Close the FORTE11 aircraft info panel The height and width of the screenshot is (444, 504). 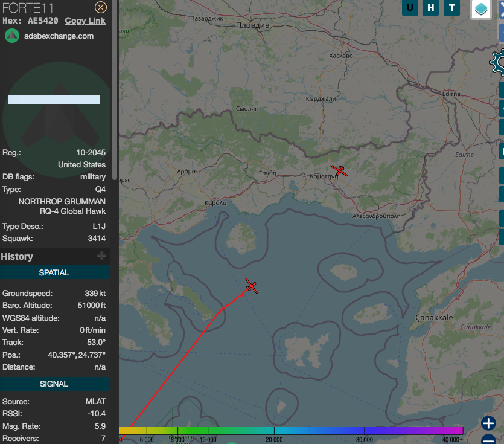coord(101,7)
